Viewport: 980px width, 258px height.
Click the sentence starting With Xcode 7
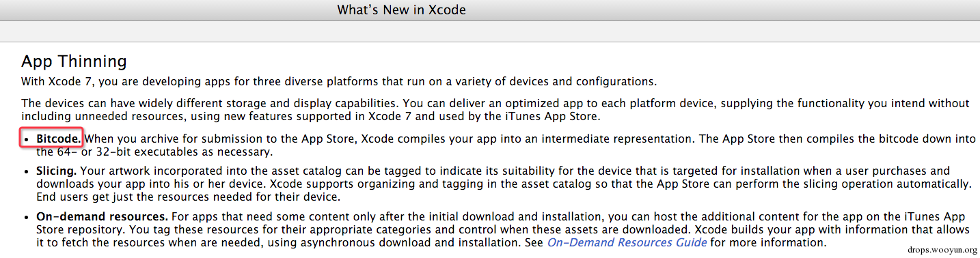click(x=339, y=81)
